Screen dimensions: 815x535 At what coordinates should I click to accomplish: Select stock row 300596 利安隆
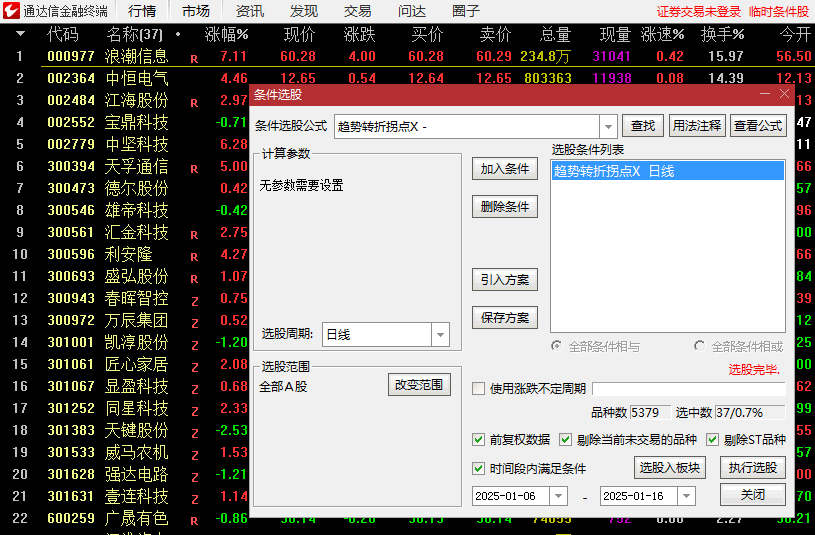(x=125, y=254)
